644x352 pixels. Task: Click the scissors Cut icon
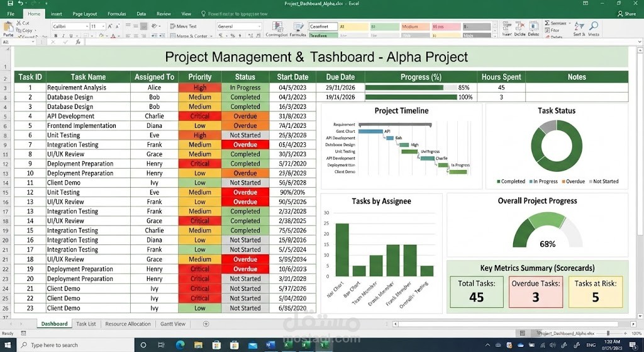(x=19, y=23)
